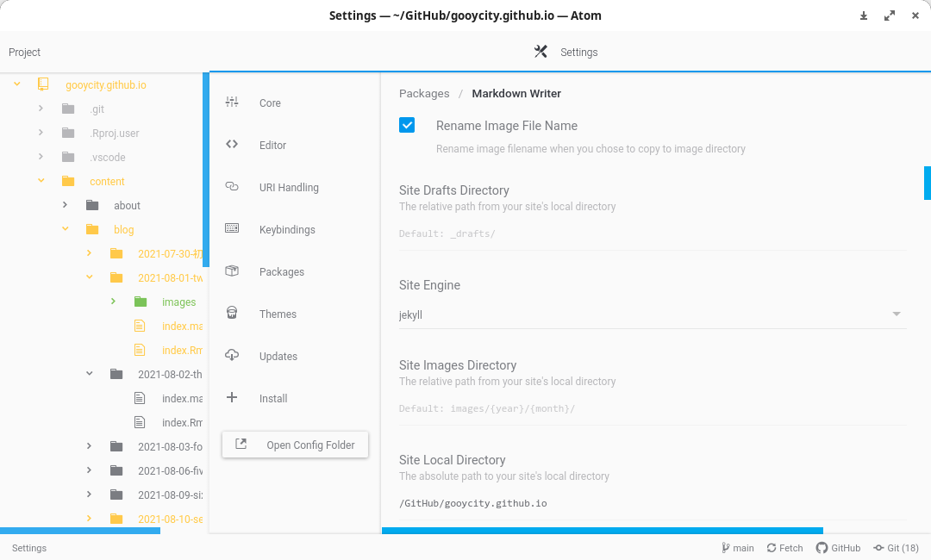Click the Editor code brackets icon
This screenshot has height=560, width=931.
pyautogui.click(x=232, y=144)
